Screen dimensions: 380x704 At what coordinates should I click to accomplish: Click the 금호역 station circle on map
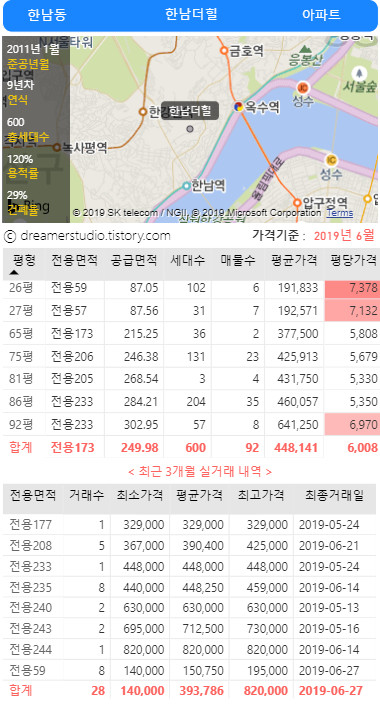coord(224,51)
